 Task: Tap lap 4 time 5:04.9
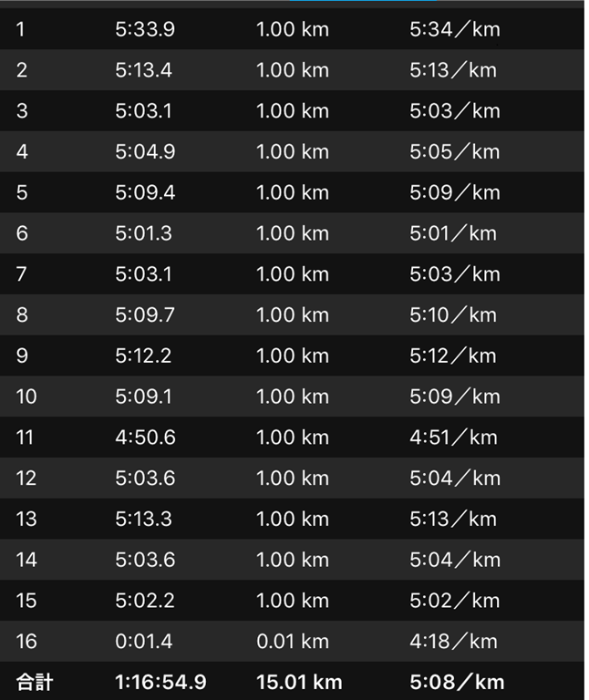[145, 152]
